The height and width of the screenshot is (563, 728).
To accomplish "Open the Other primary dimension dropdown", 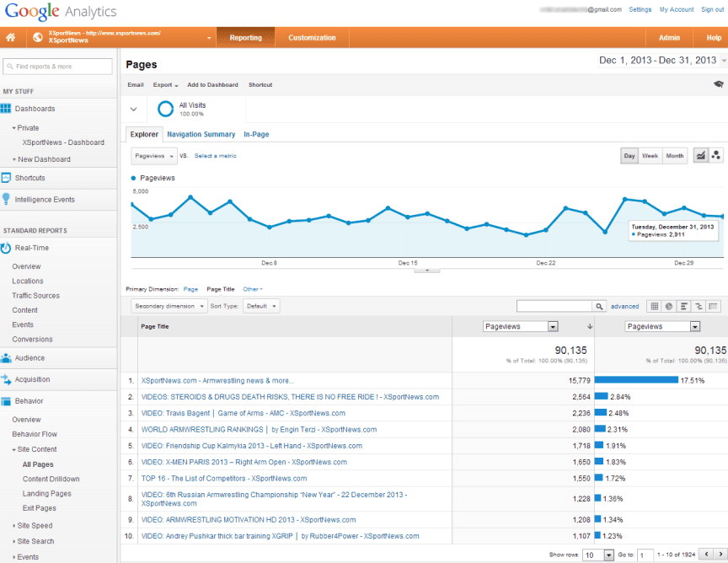I will 253,289.
